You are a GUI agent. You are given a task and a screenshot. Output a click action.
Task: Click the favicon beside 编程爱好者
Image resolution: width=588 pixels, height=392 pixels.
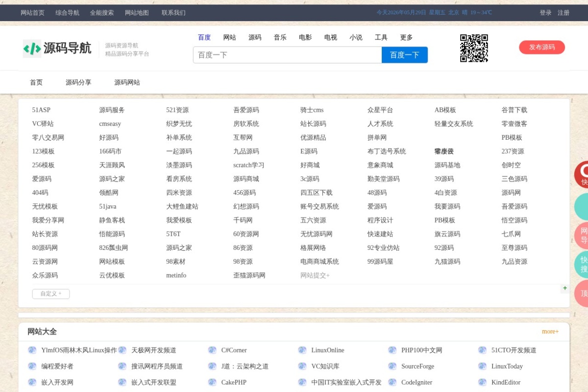[32, 367]
